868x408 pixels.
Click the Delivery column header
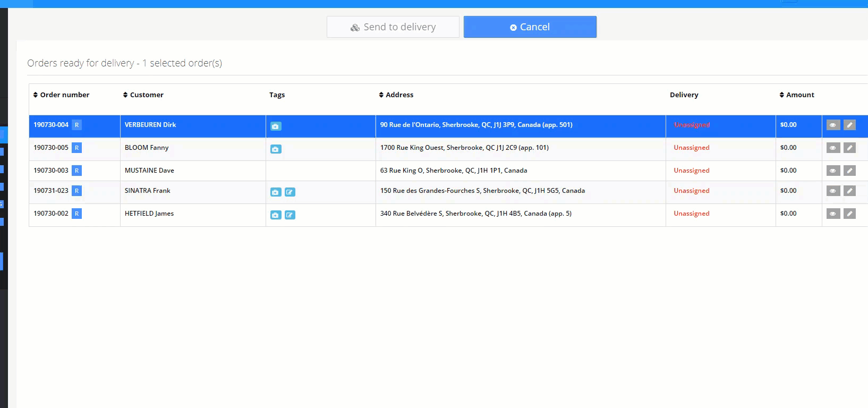click(x=684, y=95)
